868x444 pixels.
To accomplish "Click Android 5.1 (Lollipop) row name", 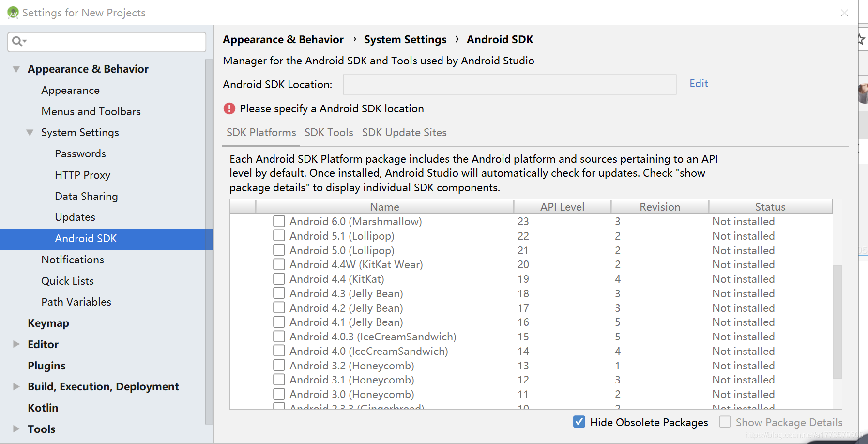I will [342, 236].
